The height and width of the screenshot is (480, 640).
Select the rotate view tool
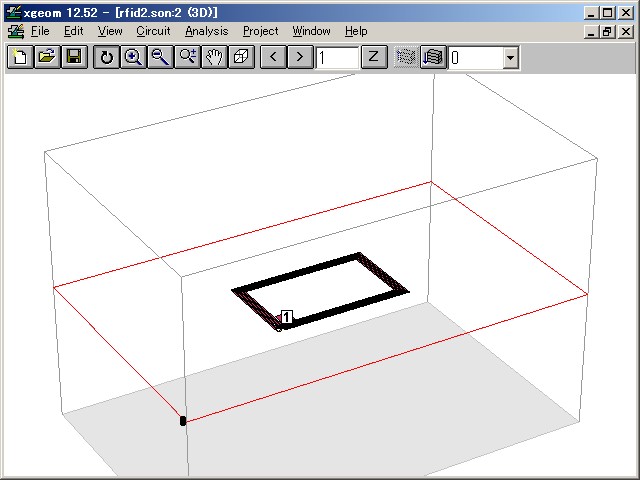[107, 57]
